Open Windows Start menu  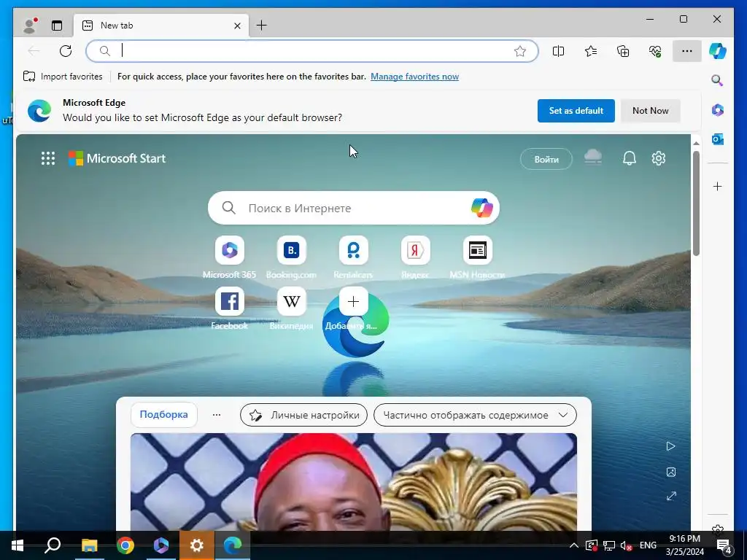tap(17, 545)
